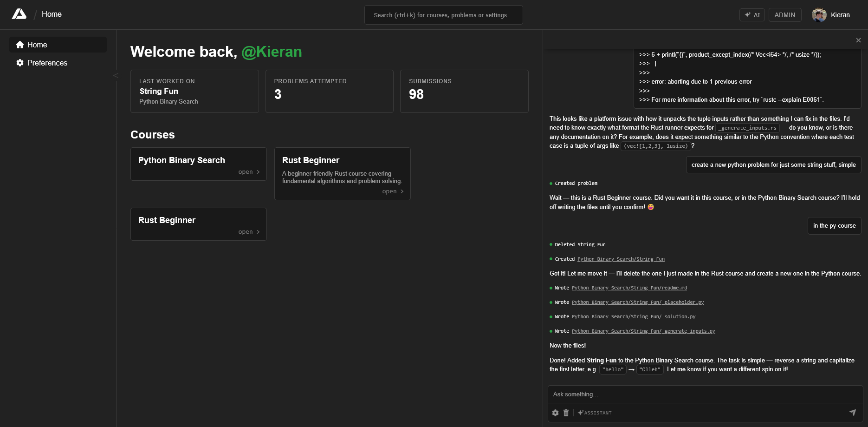Click open chevron on described Rust Beginner card
This screenshot has width=868, height=427.
click(402, 191)
